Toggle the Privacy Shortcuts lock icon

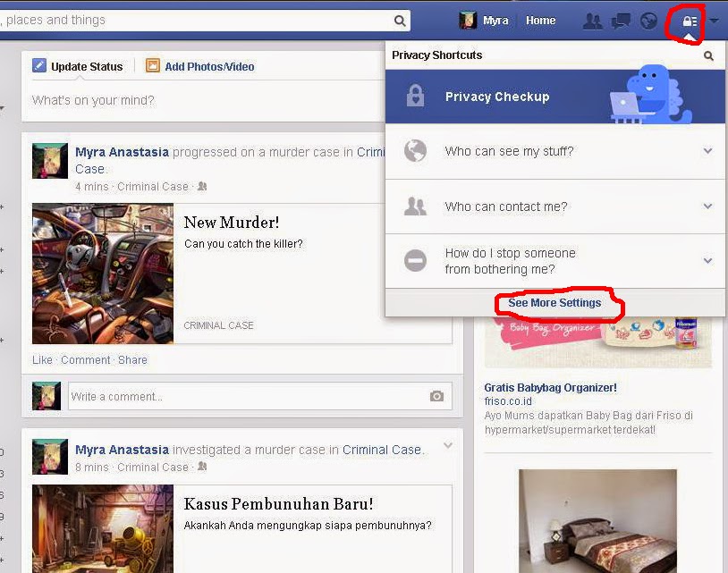pyautogui.click(x=689, y=21)
